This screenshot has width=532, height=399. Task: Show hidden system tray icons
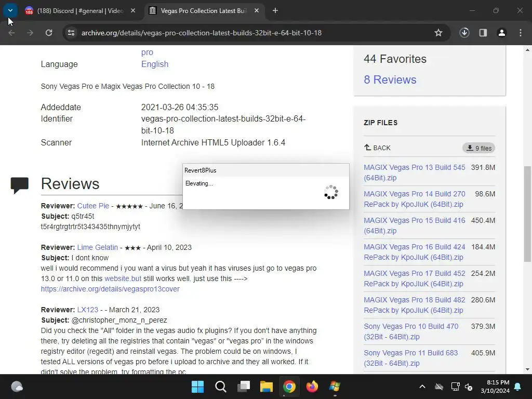[422, 387]
